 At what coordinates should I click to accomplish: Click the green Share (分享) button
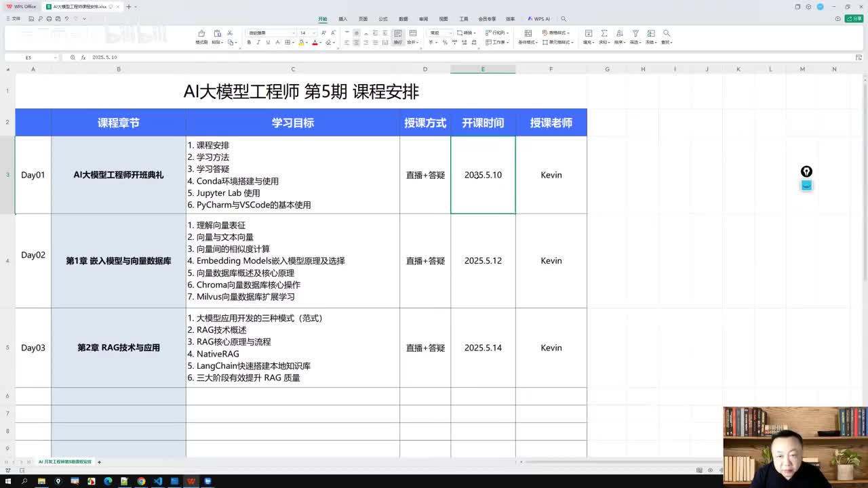click(854, 19)
